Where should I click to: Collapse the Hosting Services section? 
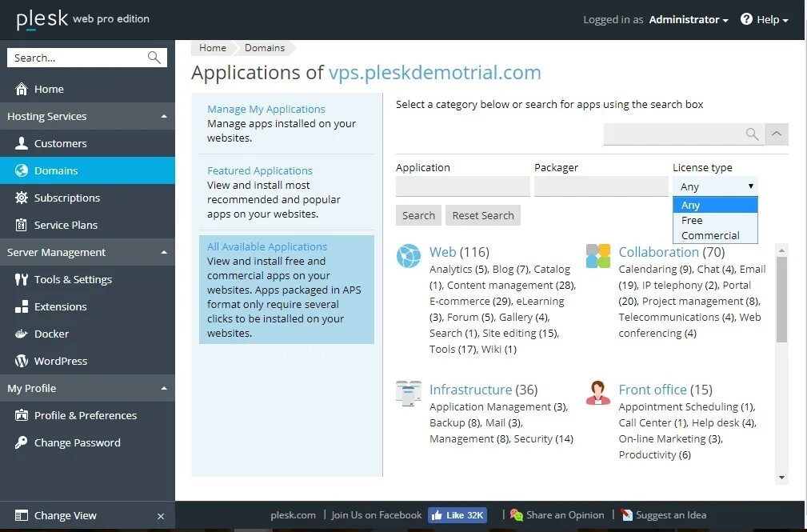pos(164,116)
